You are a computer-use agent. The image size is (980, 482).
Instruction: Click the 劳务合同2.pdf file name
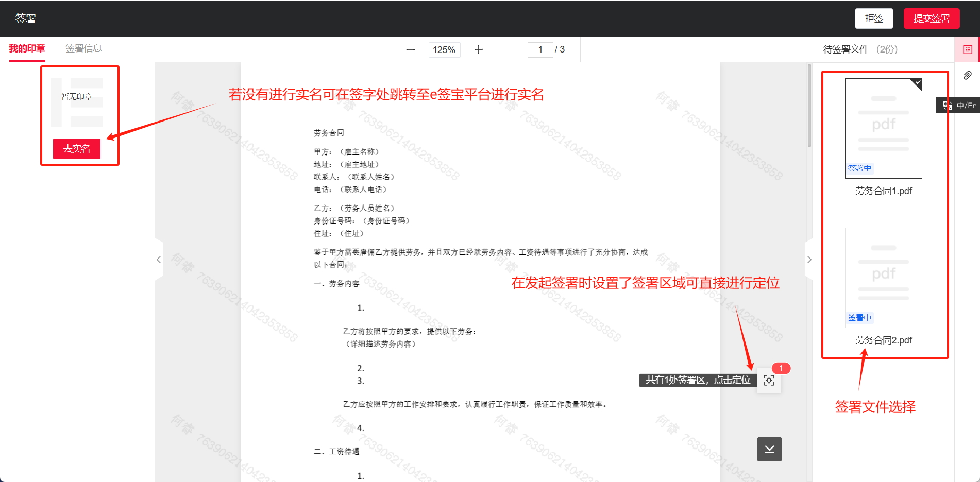click(x=884, y=340)
